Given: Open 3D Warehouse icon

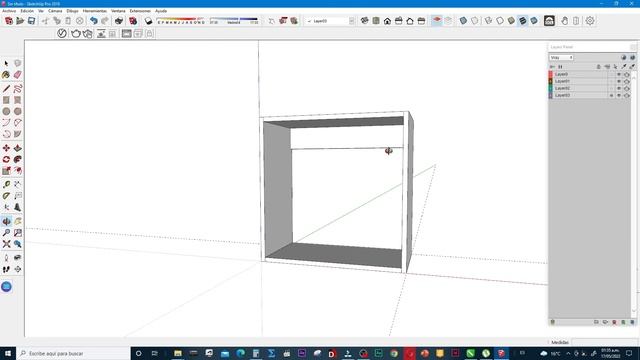Looking at the screenshot, I should [x=549, y=20].
